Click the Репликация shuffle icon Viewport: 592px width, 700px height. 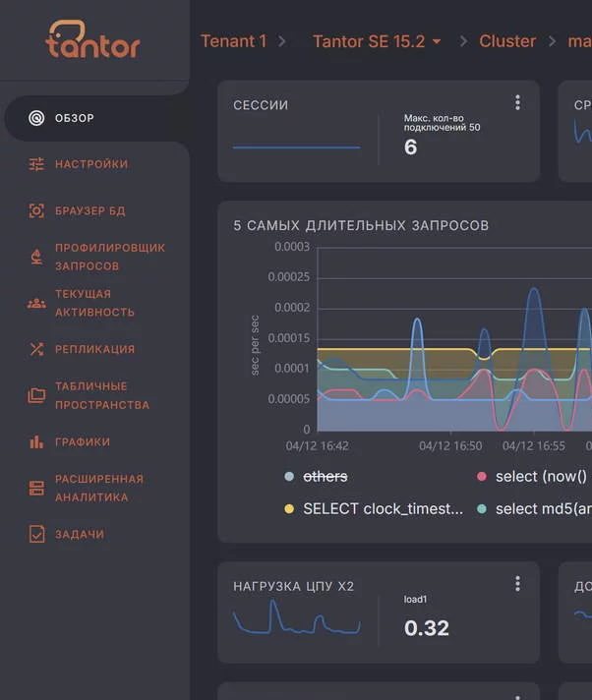pos(36,349)
